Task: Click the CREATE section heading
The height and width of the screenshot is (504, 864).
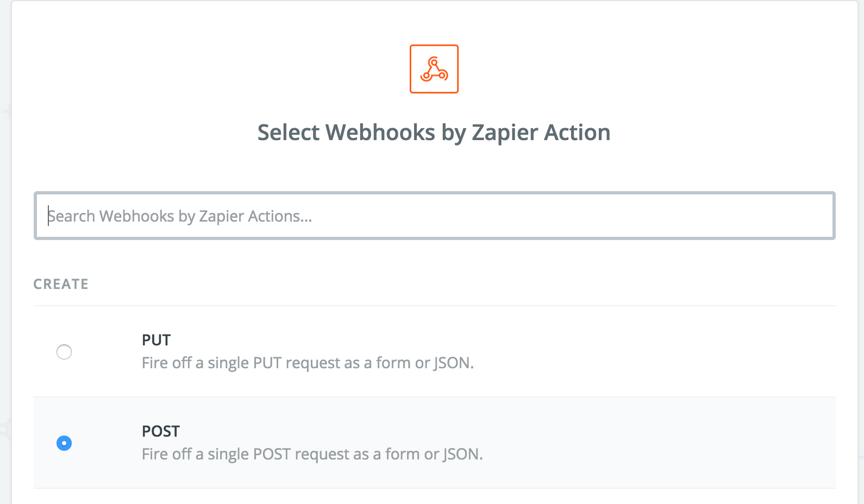Action: [x=61, y=284]
